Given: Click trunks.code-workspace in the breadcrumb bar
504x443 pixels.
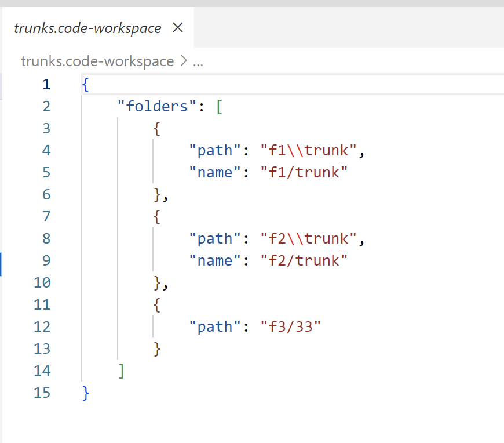Looking at the screenshot, I should 97,61.
